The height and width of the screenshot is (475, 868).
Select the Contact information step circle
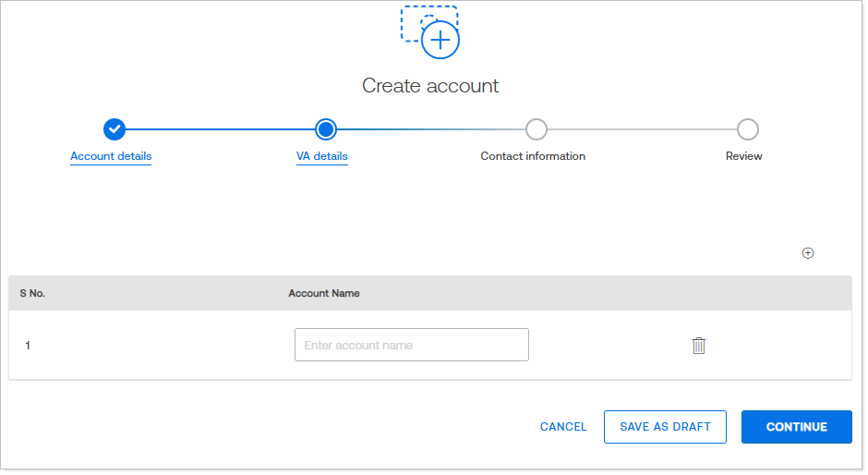click(536, 129)
